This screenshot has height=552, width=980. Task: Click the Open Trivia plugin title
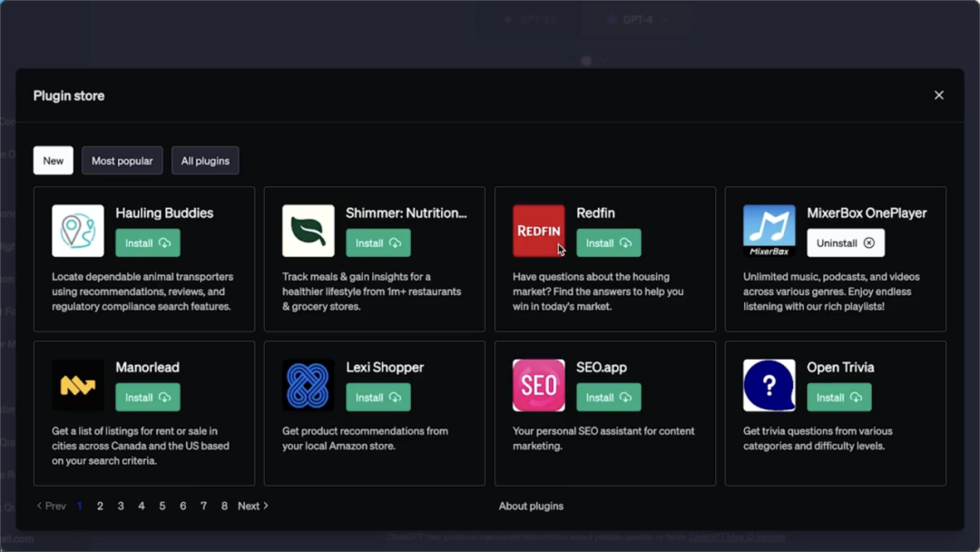pos(840,368)
